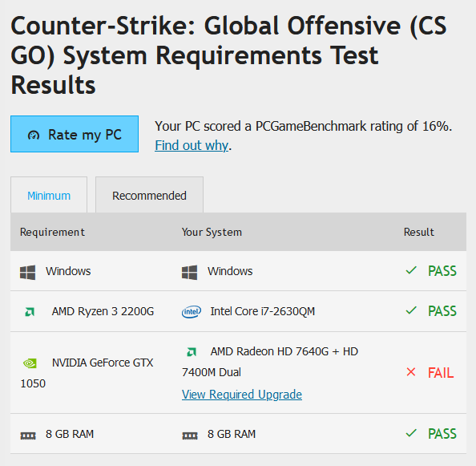This screenshot has width=476, height=466.
Task: Click green checkmark in Windows row
Action: 411,270
